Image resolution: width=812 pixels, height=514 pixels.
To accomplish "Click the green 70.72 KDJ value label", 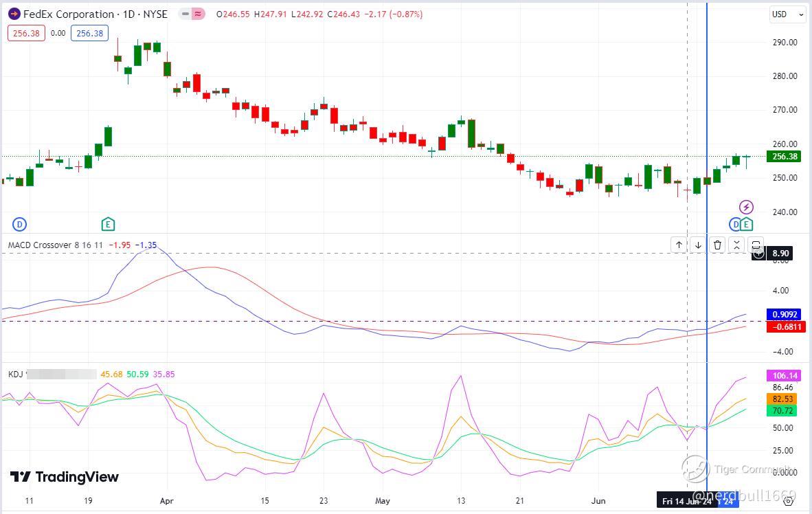I will (x=782, y=411).
